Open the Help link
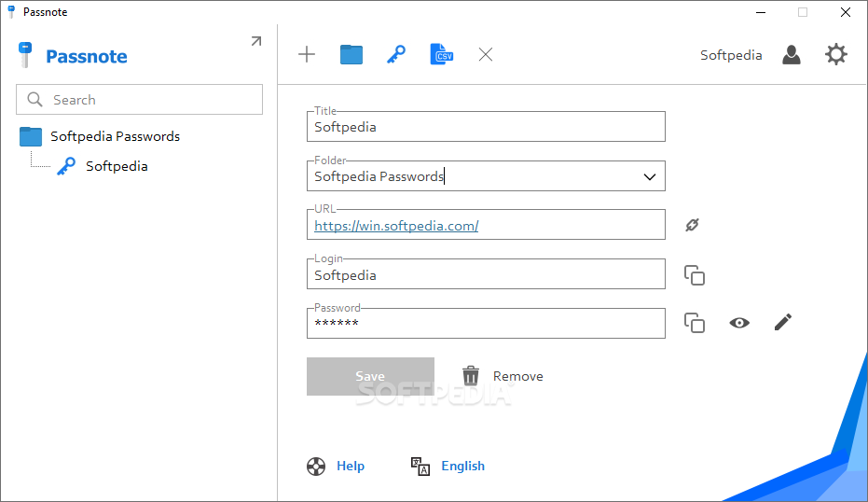The image size is (868, 502). [x=351, y=466]
